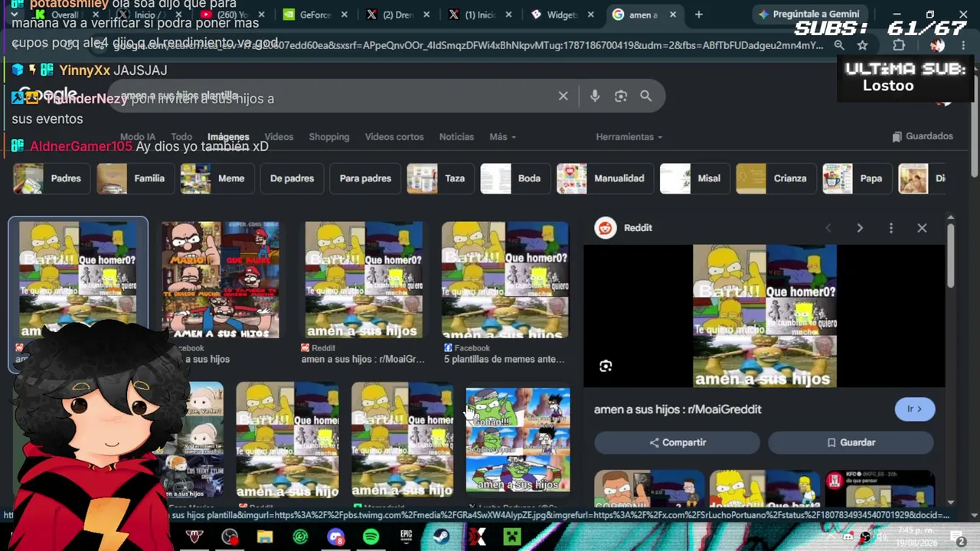The height and width of the screenshot is (551, 980).
Task: Open the green Piccolo Gohan meme thumbnail
Action: click(x=518, y=440)
